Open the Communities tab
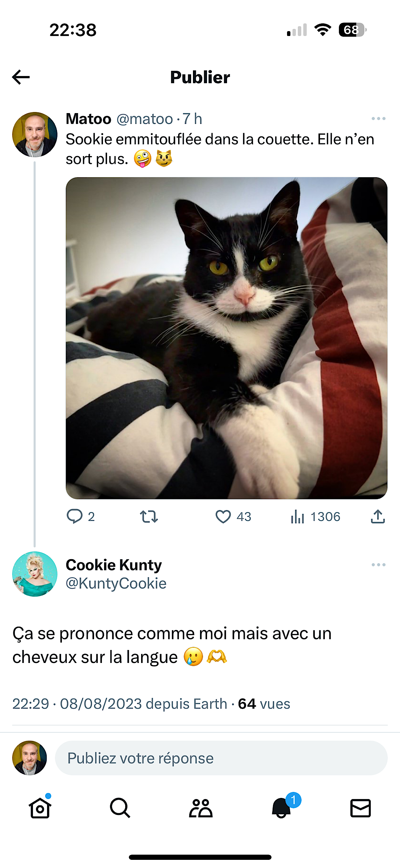Screen dimensions: 400x868 [200, 808]
